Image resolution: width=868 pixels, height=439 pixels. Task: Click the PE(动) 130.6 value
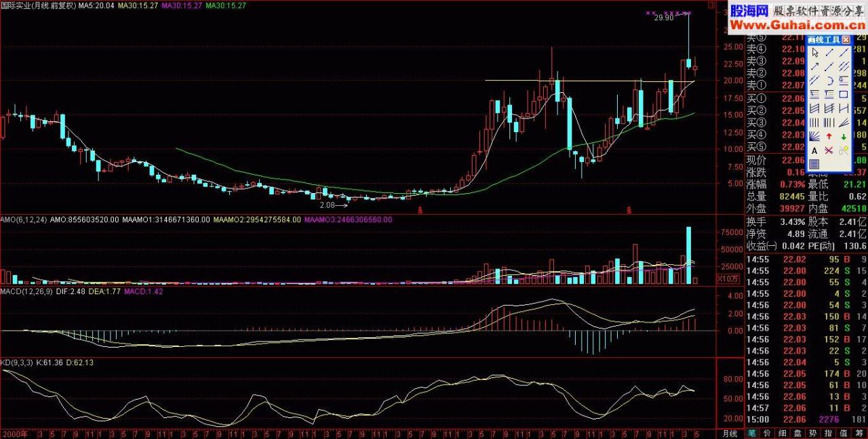pos(854,246)
